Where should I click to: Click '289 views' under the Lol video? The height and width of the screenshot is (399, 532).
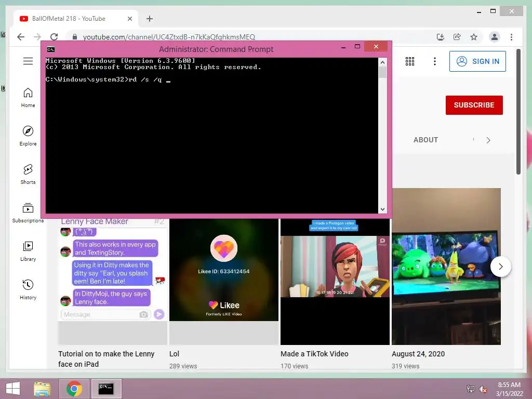pyautogui.click(x=183, y=366)
